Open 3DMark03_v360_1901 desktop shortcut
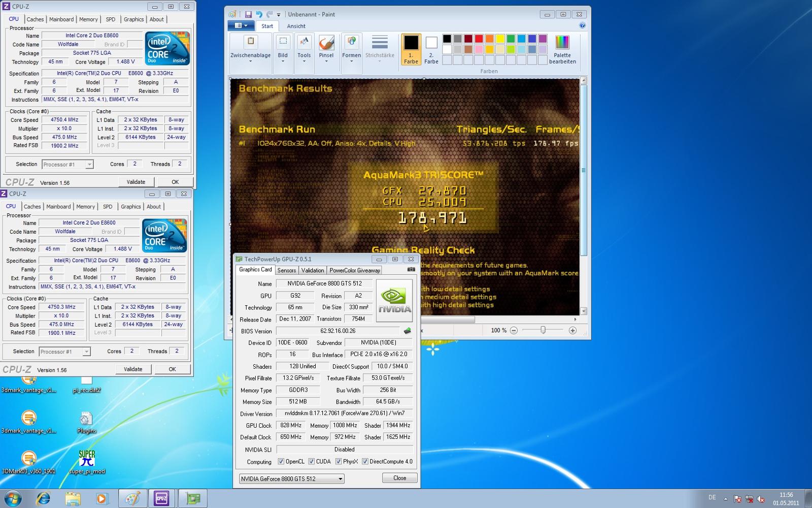812x508 pixels. 28,462
